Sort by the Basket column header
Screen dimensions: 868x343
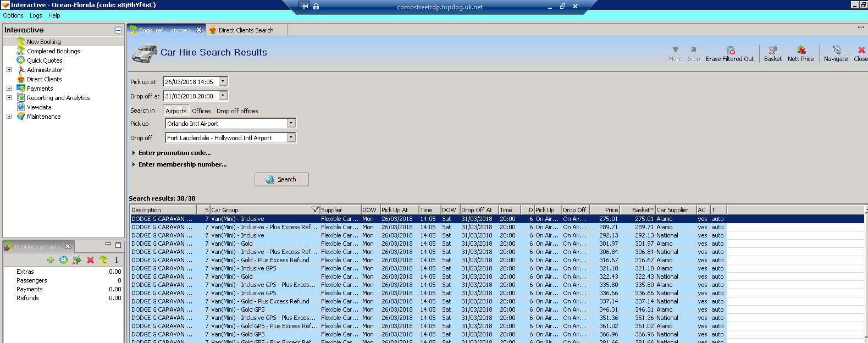coord(638,210)
